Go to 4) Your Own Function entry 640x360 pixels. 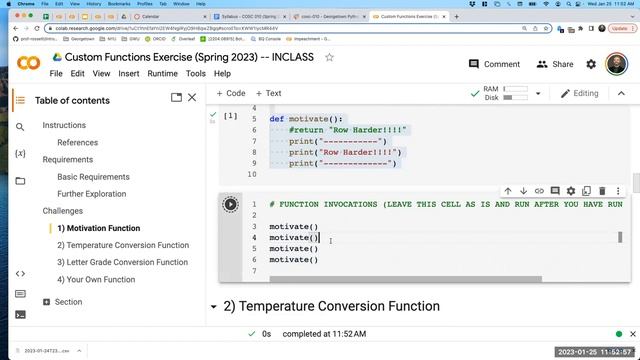96,280
